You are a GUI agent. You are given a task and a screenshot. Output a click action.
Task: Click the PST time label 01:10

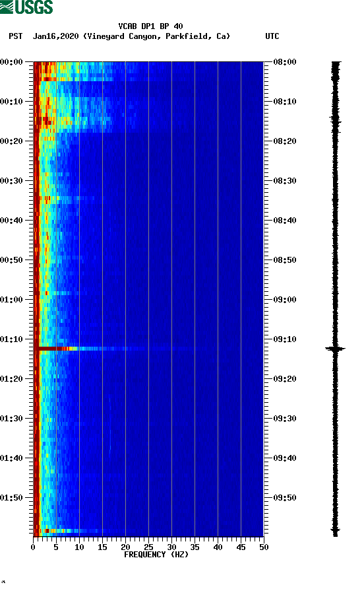[12, 339]
